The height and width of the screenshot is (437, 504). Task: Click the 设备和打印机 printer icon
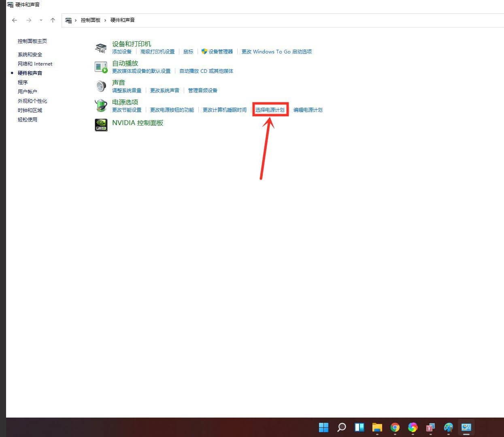pos(101,47)
